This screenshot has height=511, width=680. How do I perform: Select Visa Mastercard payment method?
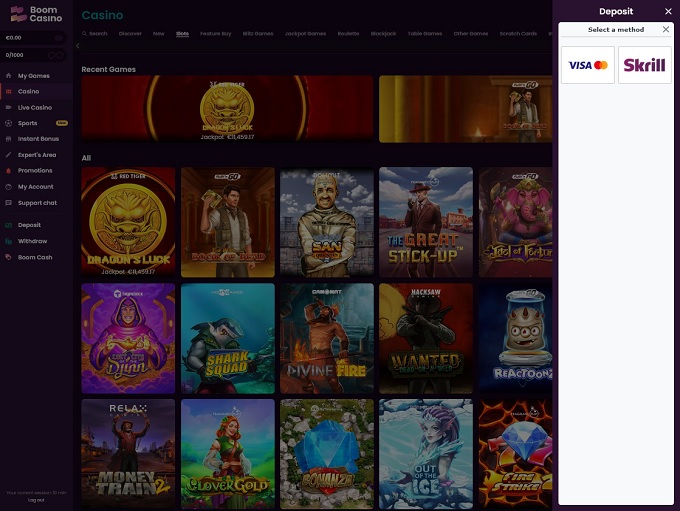click(x=588, y=65)
